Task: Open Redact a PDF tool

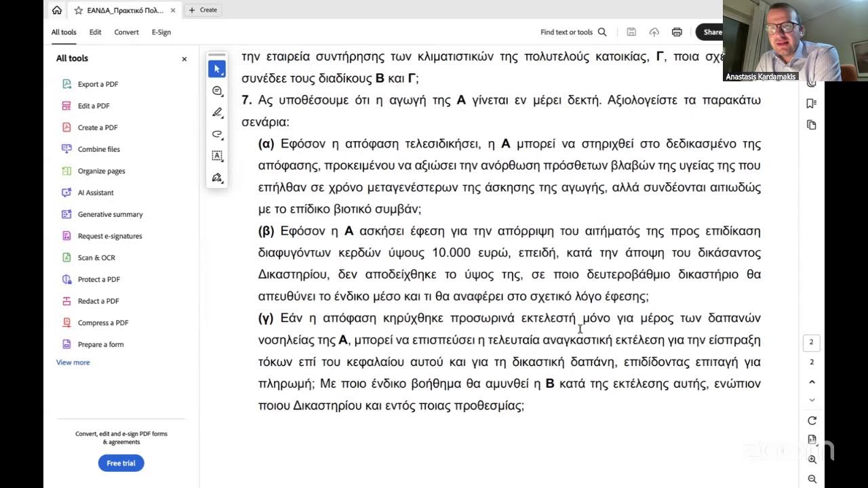Action: [x=98, y=301]
